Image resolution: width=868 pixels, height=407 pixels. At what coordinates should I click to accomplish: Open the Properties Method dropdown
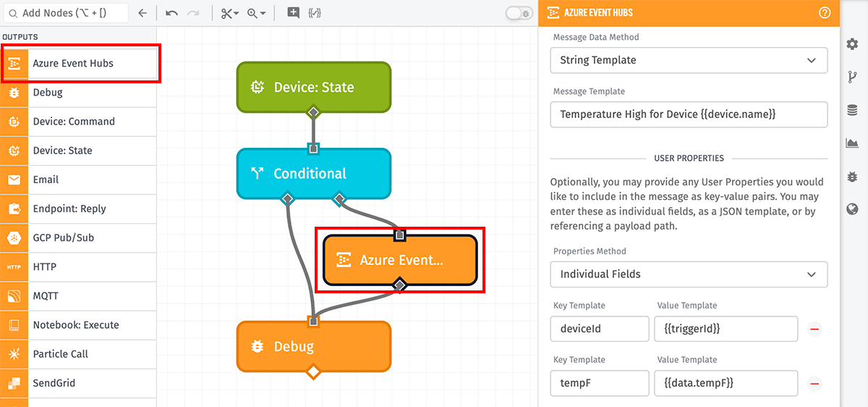(x=689, y=274)
